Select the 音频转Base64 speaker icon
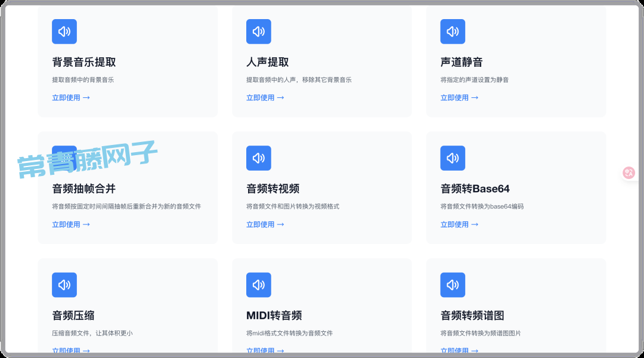Viewport: 644px width, 358px height. pos(453,158)
